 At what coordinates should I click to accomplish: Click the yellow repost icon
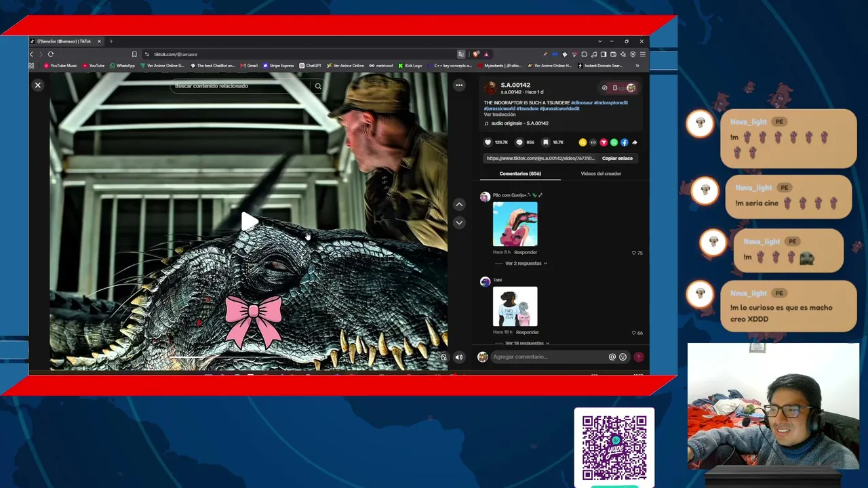tap(583, 142)
